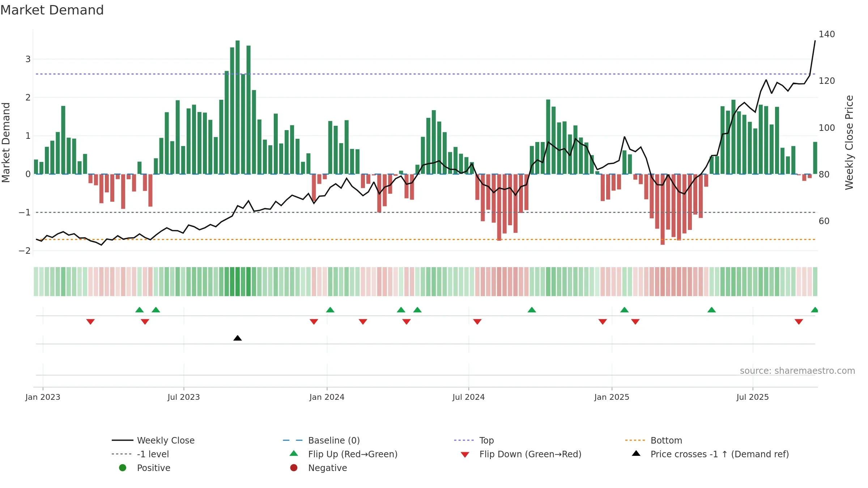The width and height of the screenshot is (868, 488).
Task: Click the last red flip-down triangle after Jul 2025
Action: point(799,322)
